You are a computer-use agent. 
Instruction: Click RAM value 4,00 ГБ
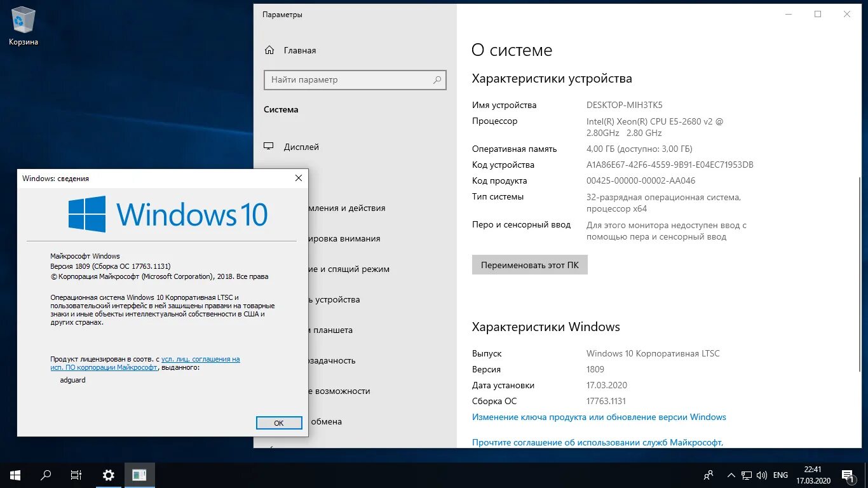coord(639,149)
